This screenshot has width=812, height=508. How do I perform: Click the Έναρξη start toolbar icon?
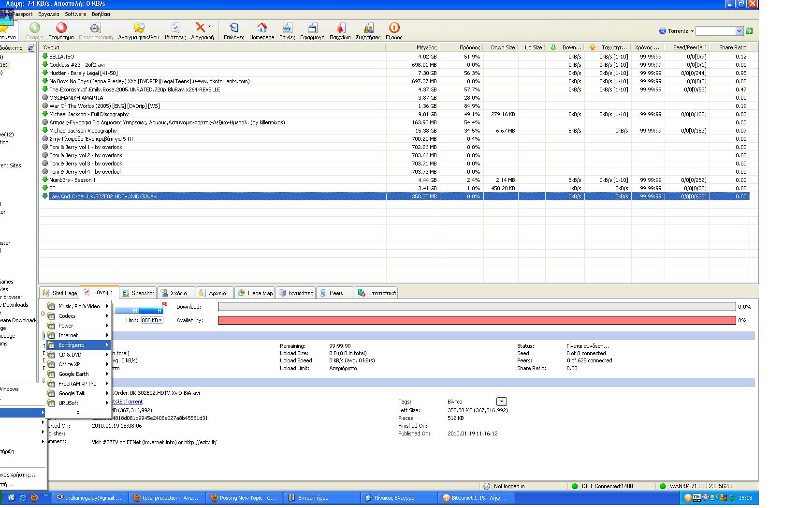[x=34, y=28]
